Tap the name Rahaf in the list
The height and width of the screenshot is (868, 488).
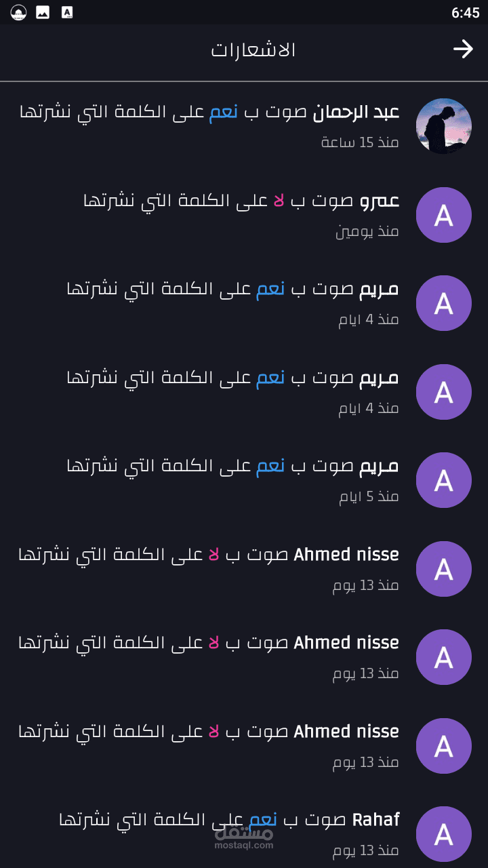[376, 820]
